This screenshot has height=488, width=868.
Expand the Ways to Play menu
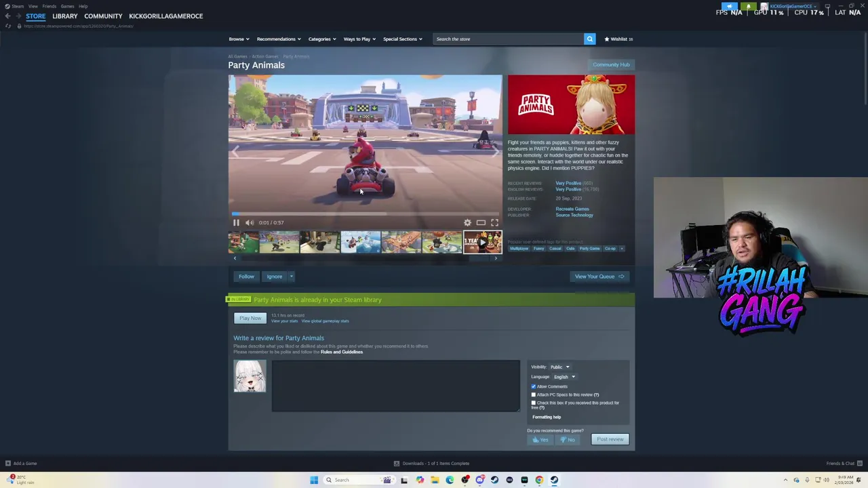[x=359, y=39]
